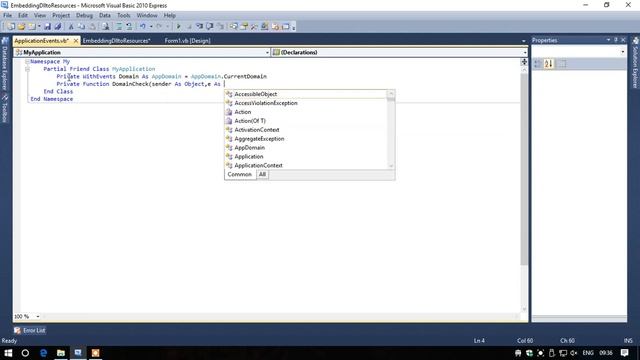Open the Properties window position dropdown arrow
The image size is (640, 360).
608,40
